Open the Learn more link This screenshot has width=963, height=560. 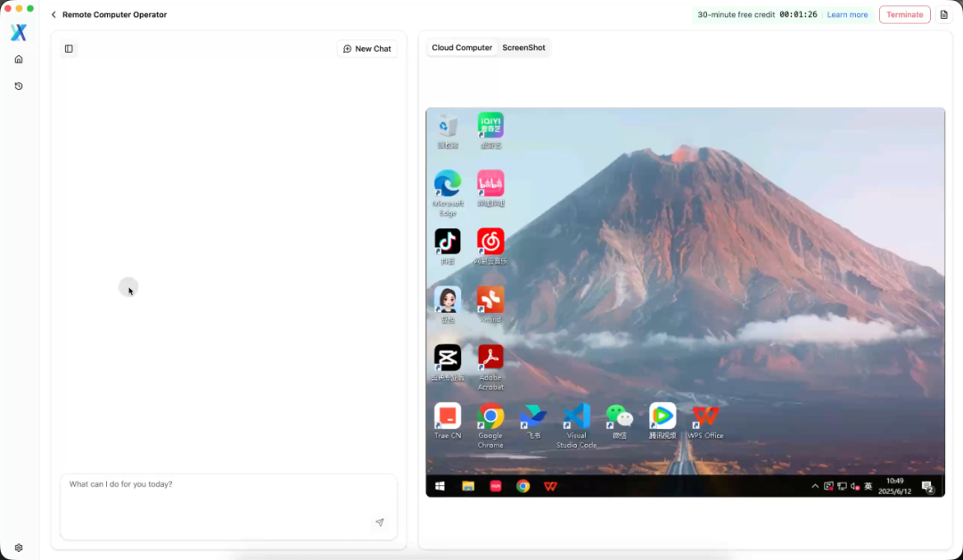tap(847, 15)
